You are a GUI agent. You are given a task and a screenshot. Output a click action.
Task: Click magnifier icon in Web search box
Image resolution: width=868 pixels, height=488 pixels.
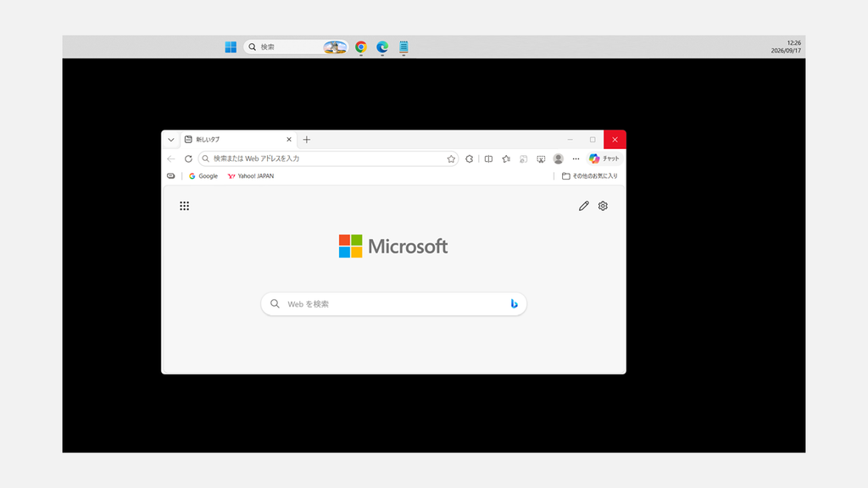point(275,304)
